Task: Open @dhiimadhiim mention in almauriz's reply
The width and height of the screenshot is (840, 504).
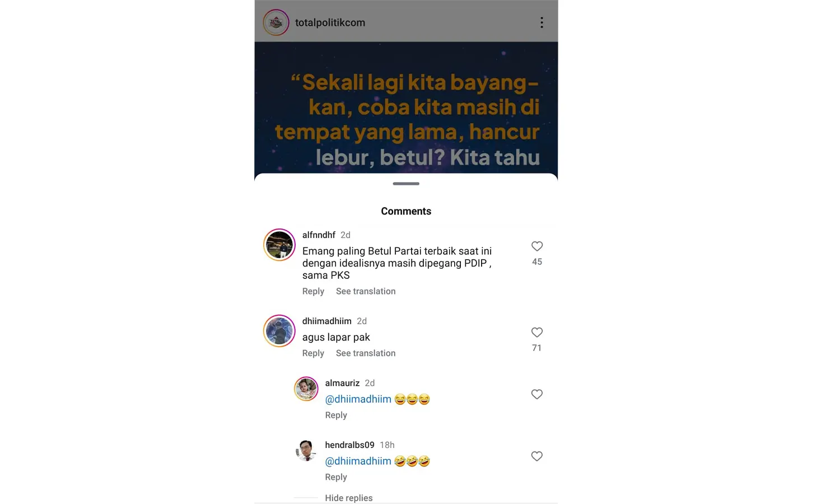Action: [x=358, y=399]
